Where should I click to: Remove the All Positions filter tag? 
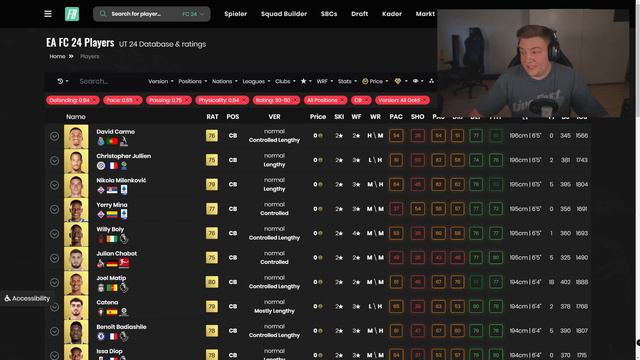coord(342,100)
